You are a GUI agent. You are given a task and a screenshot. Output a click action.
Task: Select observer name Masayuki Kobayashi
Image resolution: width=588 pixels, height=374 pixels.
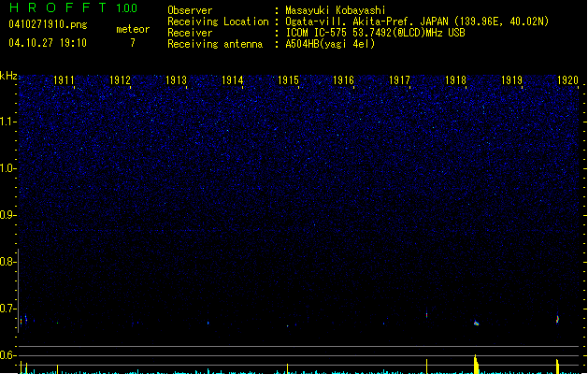pos(336,10)
